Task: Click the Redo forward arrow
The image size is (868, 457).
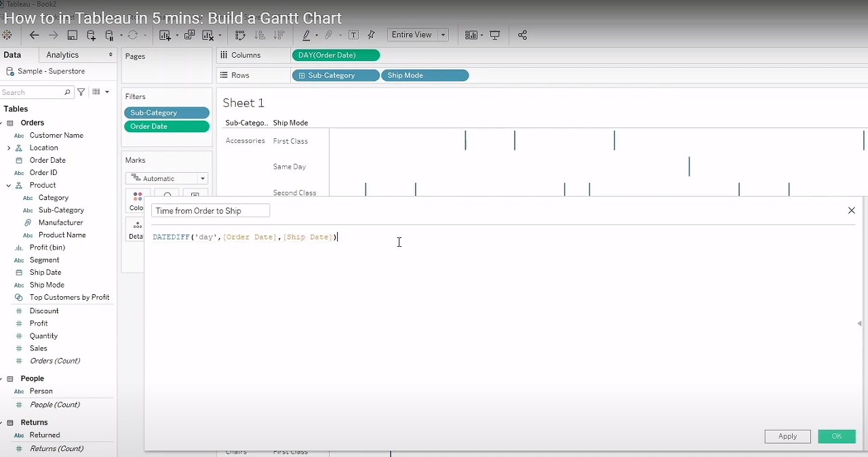Action: click(53, 35)
